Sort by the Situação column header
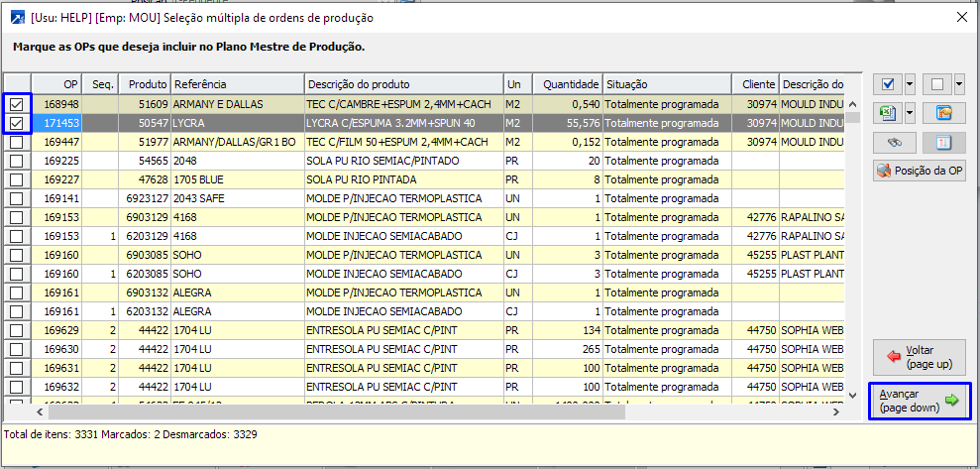980x469 pixels. tap(666, 84)
